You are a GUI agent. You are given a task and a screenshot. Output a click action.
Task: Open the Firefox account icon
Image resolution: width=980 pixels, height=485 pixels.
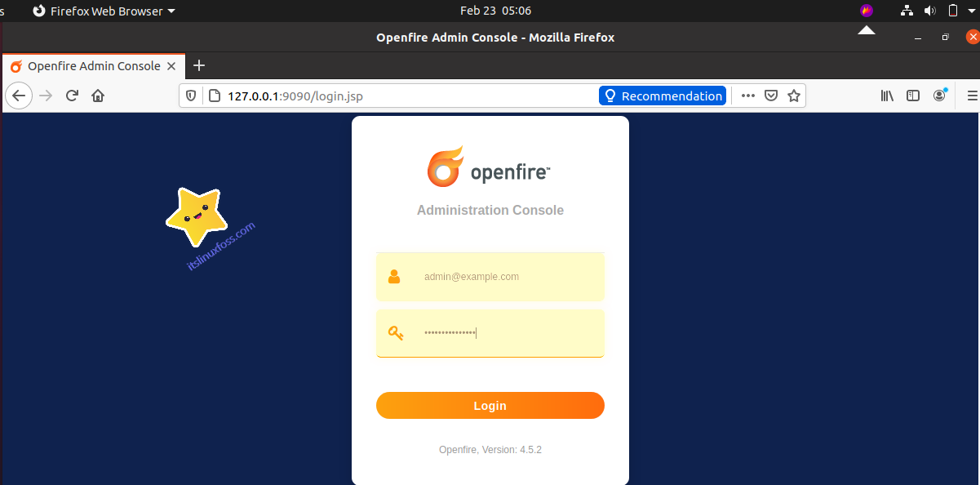pyautogui.click(x=940, y=96)
